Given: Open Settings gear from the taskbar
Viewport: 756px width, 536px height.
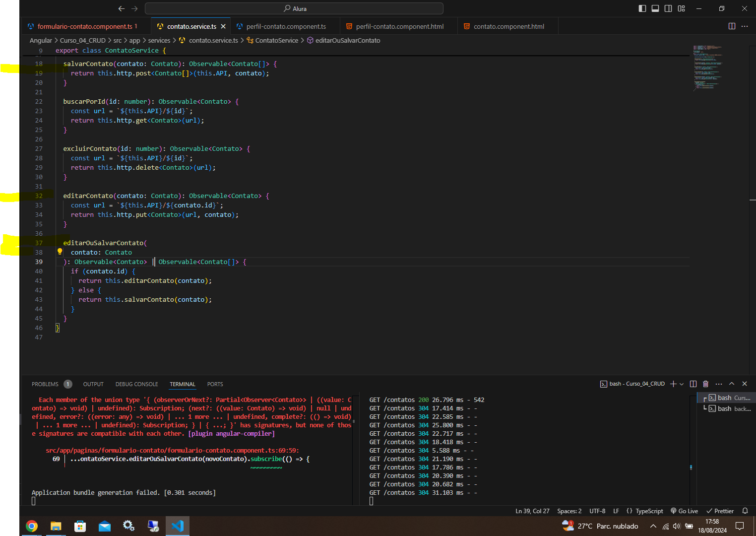Looking at the screenshot, I should tap(129, 526).
